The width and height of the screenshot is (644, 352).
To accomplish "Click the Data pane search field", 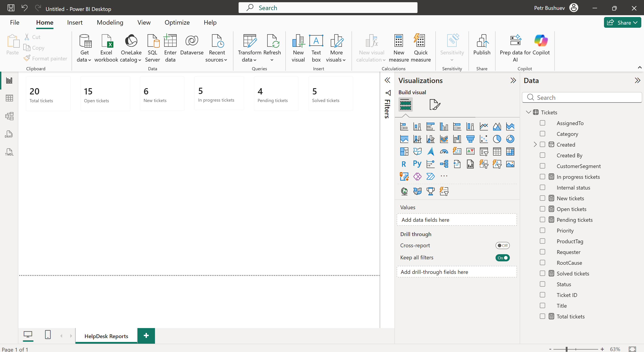I will click(582, 97).
